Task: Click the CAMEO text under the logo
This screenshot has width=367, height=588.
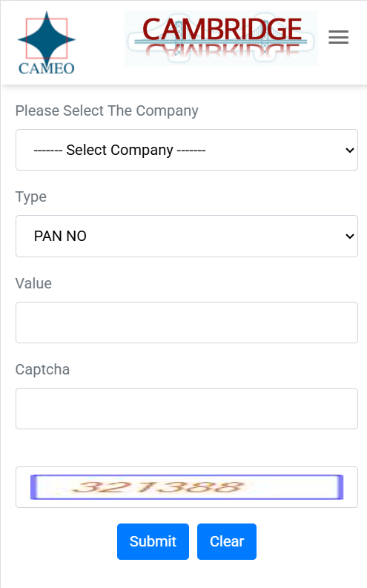Action: (x=47, y=69)
